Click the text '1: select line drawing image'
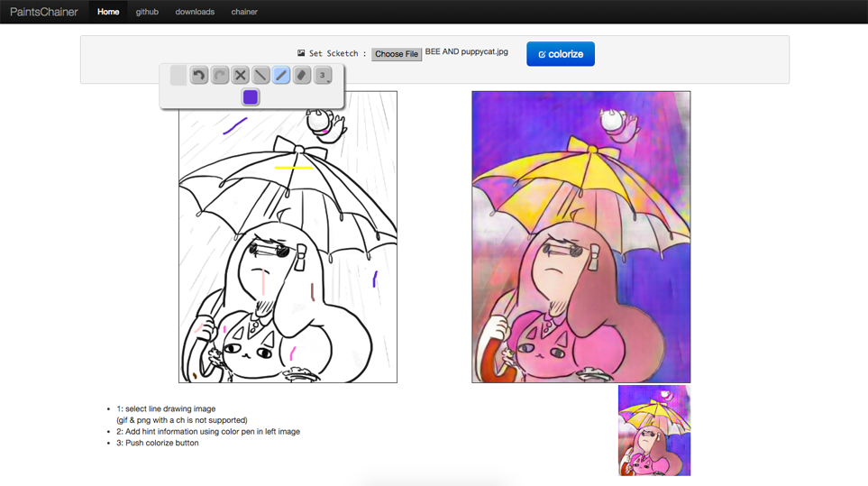 click(166, 408)
